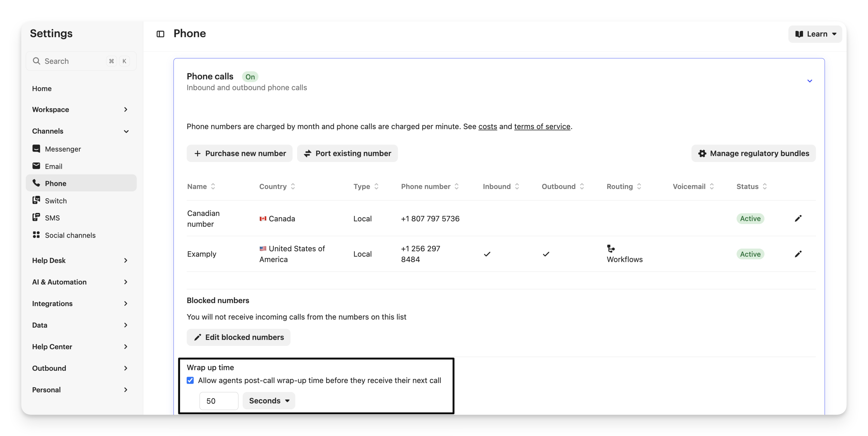
Task: Click the wrap-up time value field
Action: [218, 401]
